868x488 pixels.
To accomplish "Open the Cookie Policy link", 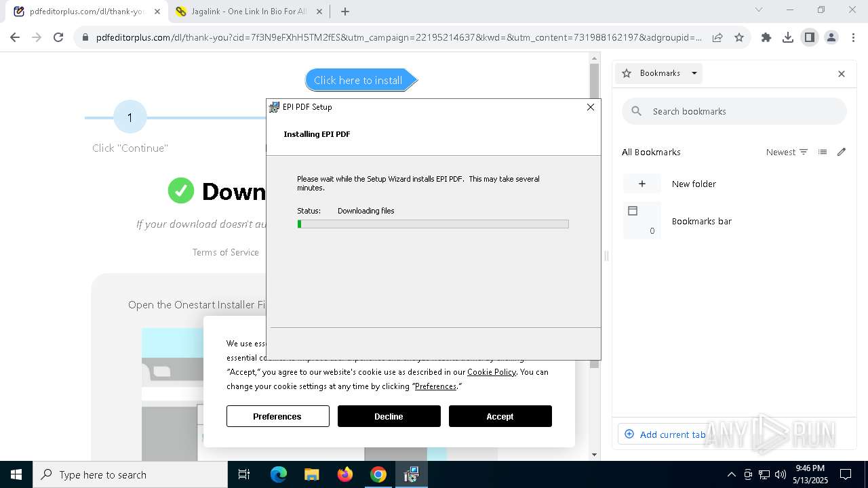I will (x=492, y=372).
